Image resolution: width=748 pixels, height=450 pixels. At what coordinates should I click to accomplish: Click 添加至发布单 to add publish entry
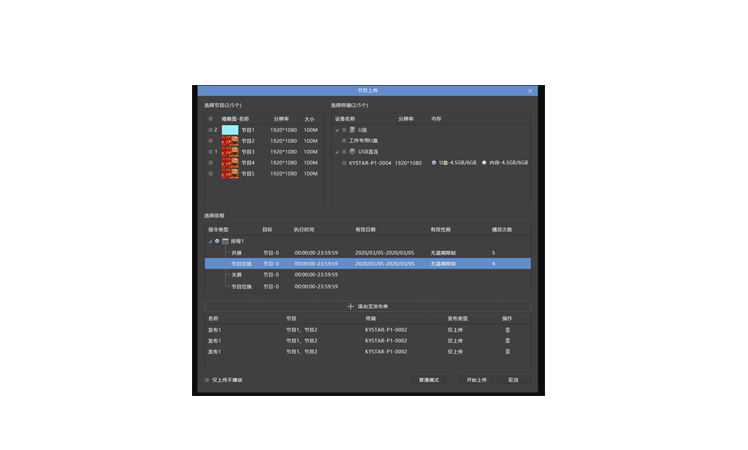tap(368, 306)
